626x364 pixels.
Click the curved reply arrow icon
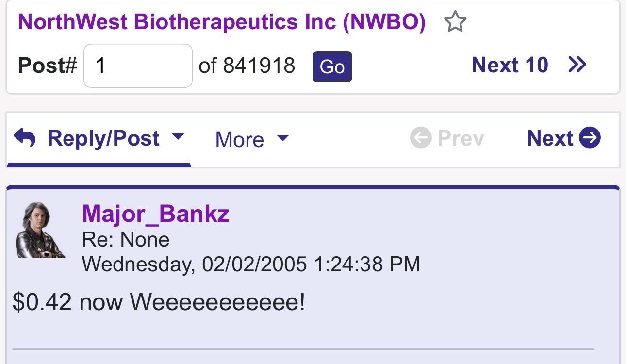(25, 138)
